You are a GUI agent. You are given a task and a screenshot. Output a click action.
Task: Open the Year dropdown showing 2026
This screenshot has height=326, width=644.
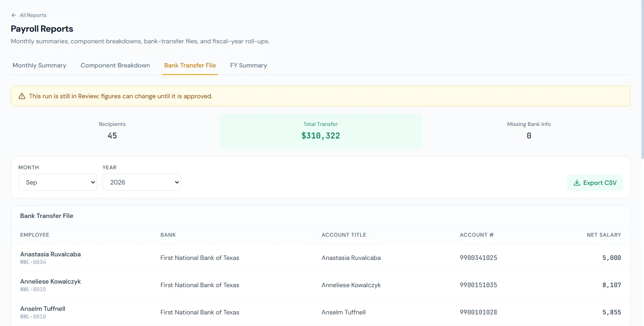pos(142,182)
